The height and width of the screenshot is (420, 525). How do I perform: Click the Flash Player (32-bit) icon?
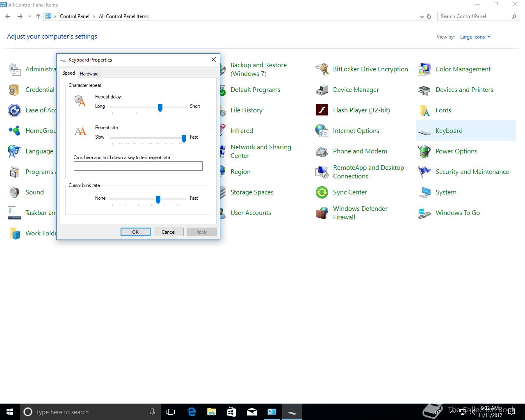[322, 110]
